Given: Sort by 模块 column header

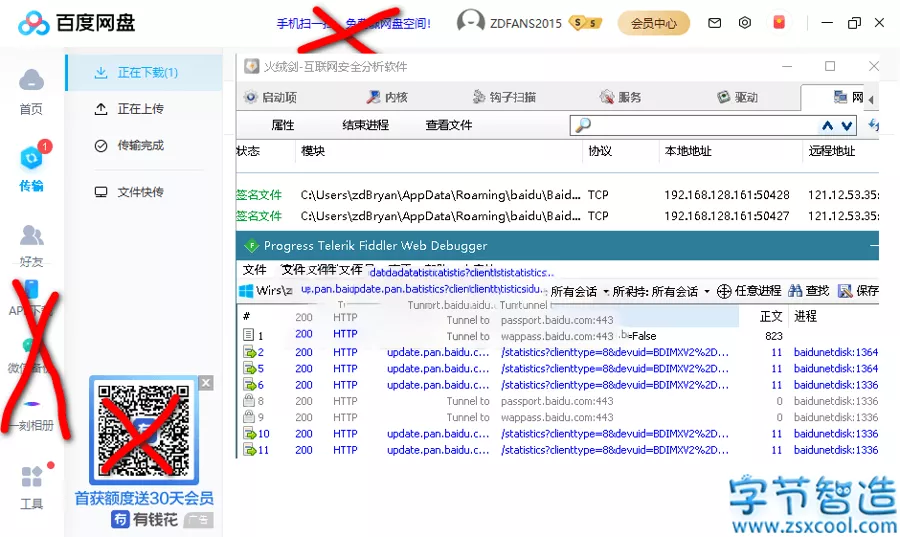Looking at the screenshot, I should pyautogui.click(x=313, y=151).
